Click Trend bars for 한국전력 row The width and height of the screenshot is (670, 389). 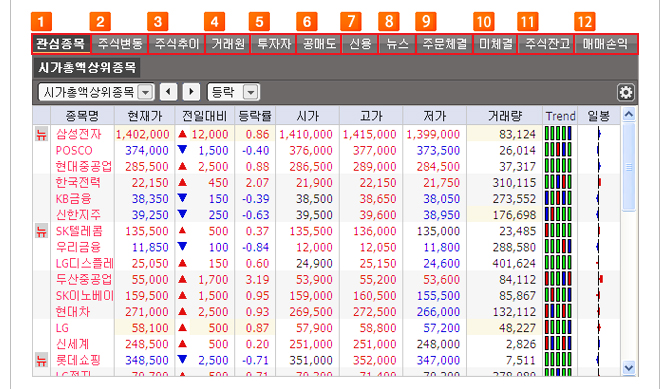pos(558,182)
